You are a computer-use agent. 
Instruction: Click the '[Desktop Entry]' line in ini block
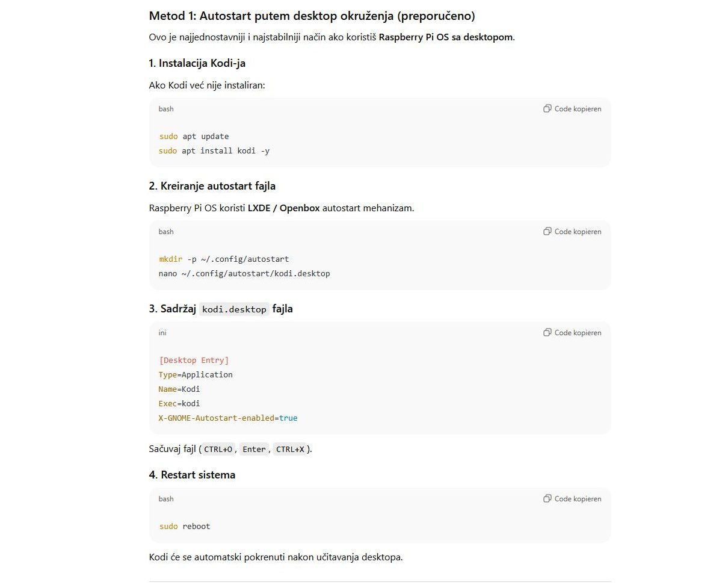point(194,361)
